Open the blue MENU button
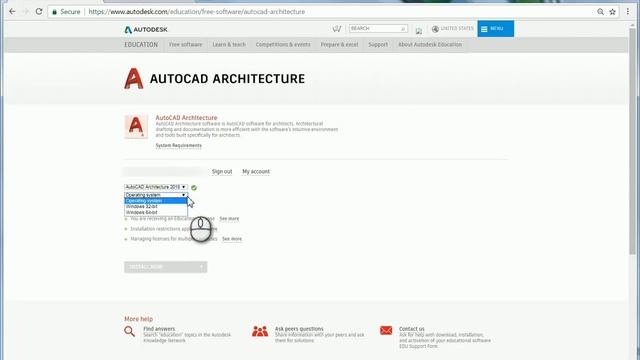 [x=496, y=29]
